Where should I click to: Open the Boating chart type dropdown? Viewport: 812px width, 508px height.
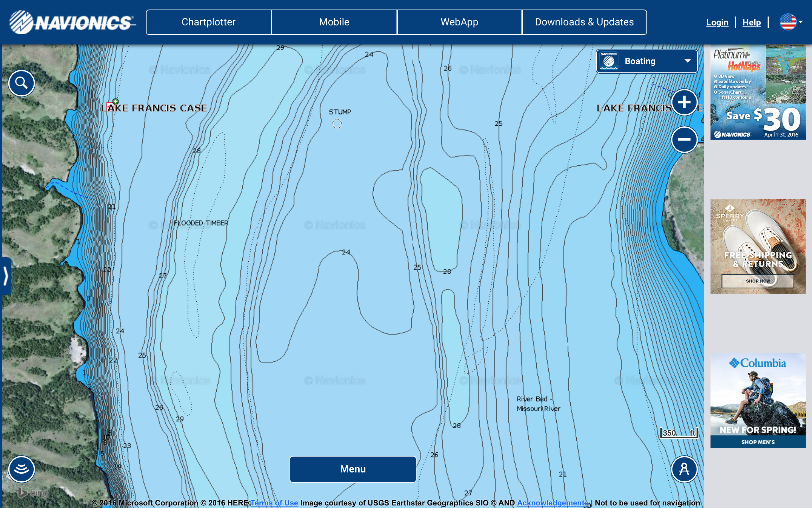tap(646, 61)
